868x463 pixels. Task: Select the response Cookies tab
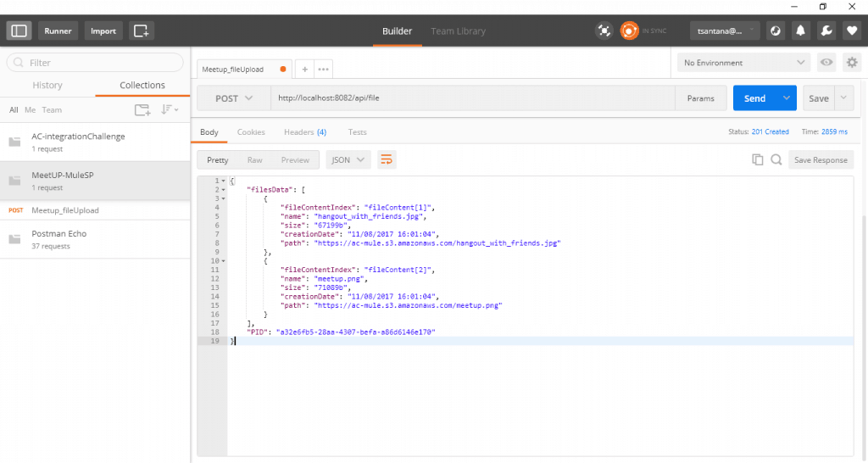coord(251,131)
